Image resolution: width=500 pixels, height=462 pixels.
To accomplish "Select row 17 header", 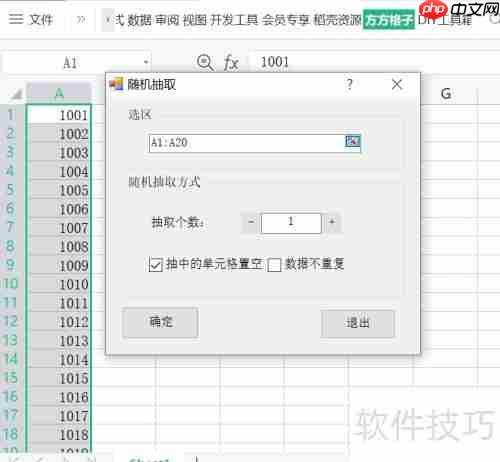I will 11,415.
